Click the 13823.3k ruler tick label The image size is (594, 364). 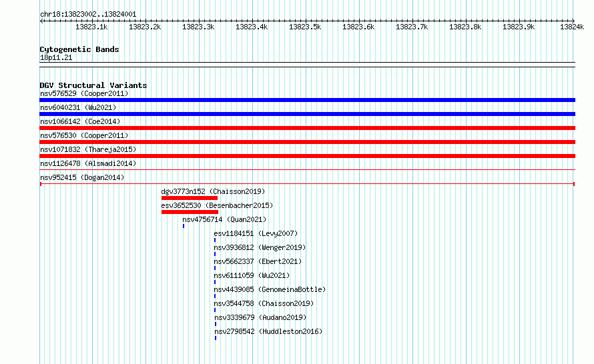pyautogui.click(x=198, y=27)
